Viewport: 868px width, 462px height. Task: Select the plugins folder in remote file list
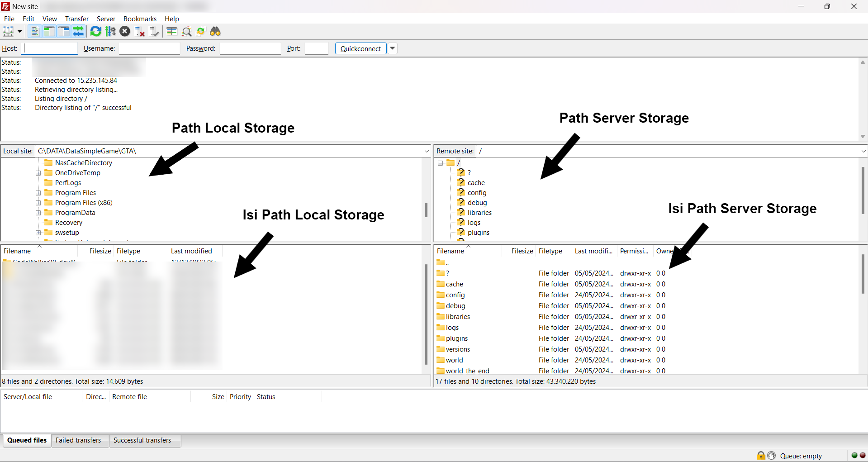click(x=456, y=338)
